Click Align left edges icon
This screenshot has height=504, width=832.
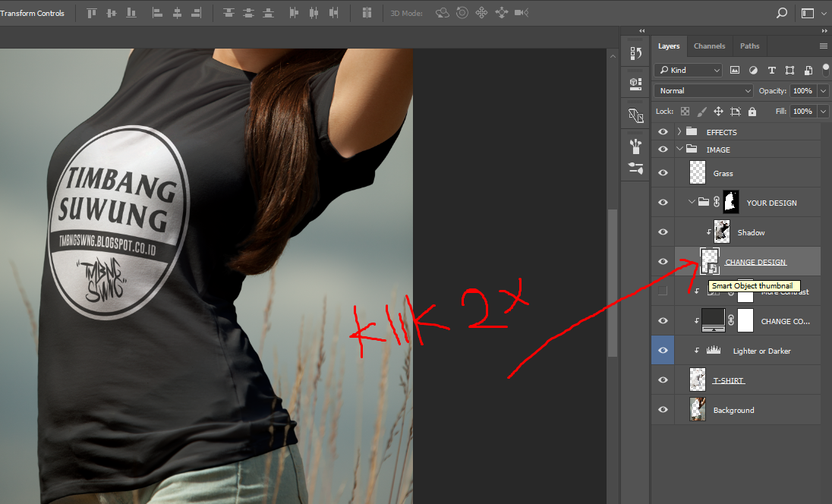pos(157,13)
